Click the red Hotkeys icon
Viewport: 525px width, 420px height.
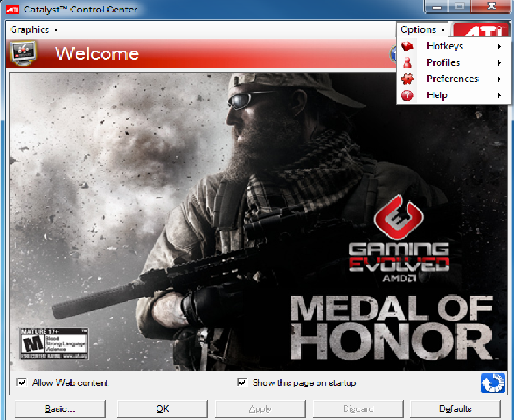click(407, 47)
